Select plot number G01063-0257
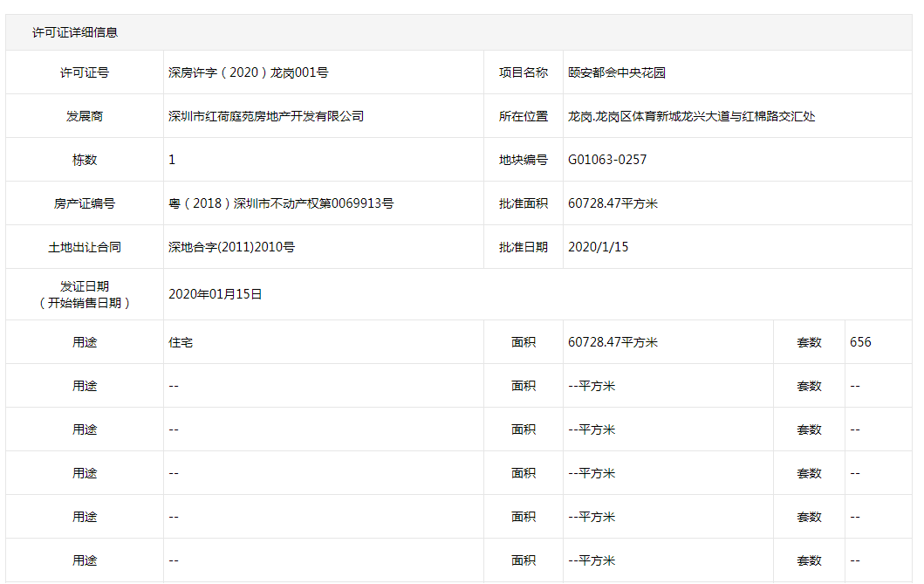The image size is (924, 584). [607, 160]
